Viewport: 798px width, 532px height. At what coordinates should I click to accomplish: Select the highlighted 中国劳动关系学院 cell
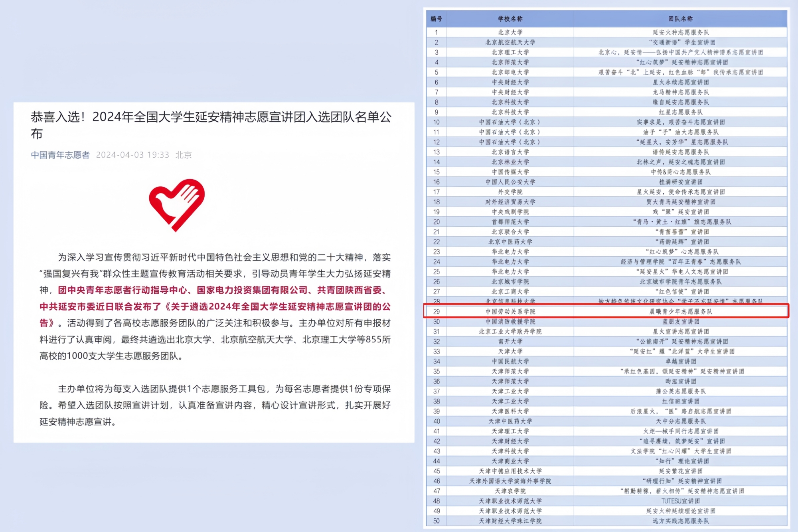coord(510,311)
